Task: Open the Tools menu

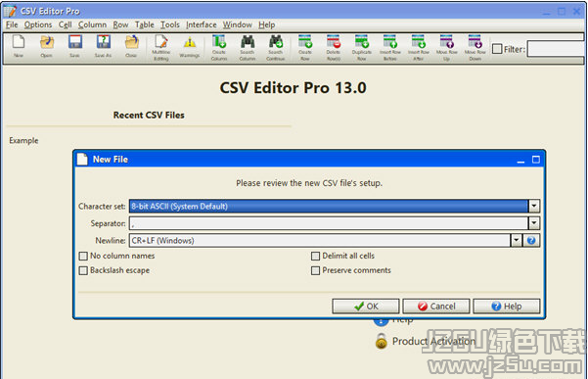Action: [170, 24]
